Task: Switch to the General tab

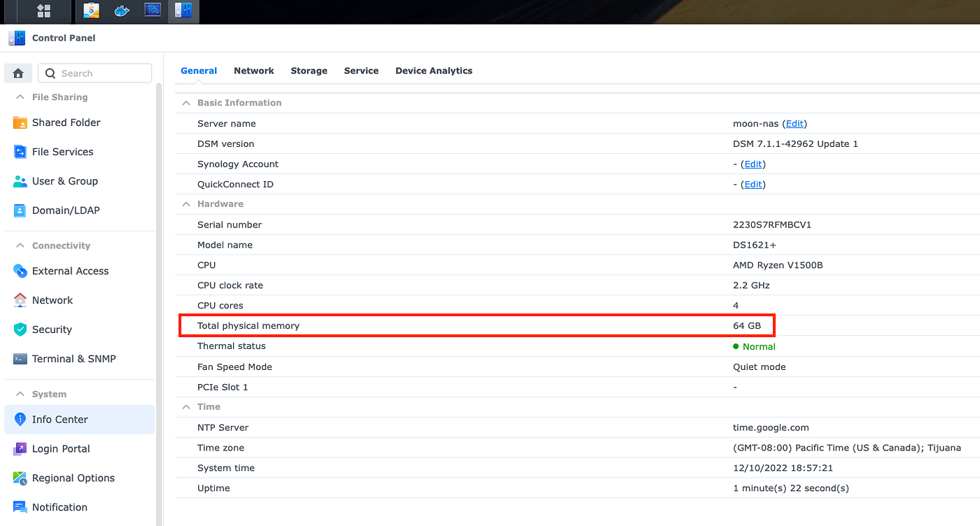Action: 199,71
